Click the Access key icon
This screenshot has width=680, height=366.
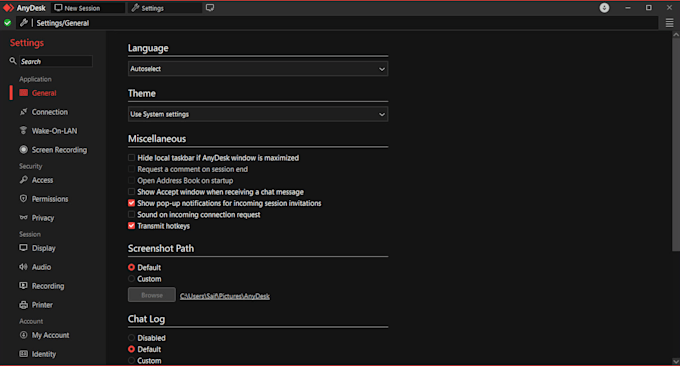point(23,180)
